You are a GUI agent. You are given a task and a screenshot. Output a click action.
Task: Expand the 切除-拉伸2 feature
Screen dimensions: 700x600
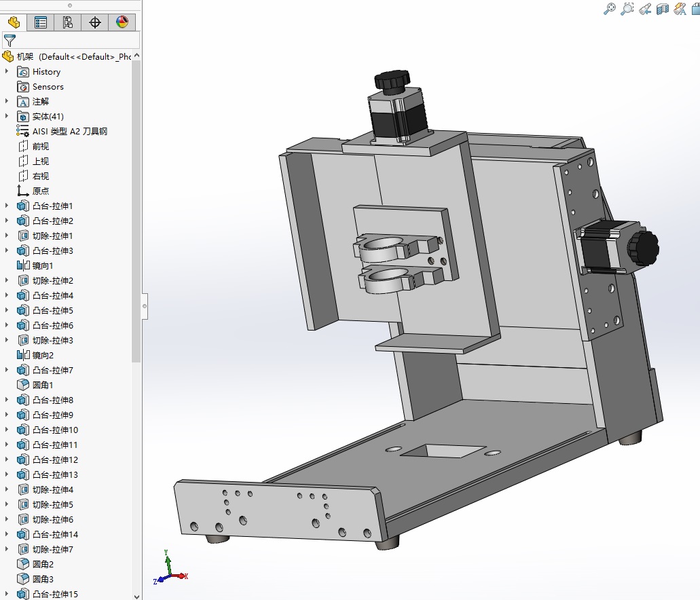point(7,280)
